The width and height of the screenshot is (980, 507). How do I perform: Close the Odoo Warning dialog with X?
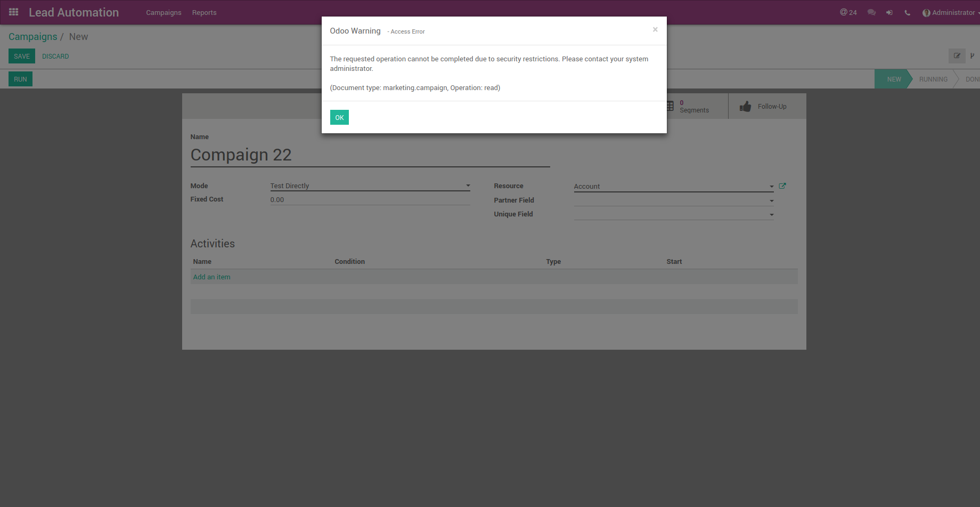click(655, 29)
